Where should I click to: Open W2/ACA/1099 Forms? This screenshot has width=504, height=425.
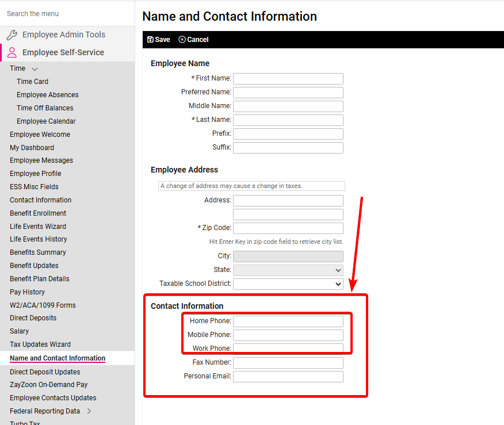click(43, 305)
